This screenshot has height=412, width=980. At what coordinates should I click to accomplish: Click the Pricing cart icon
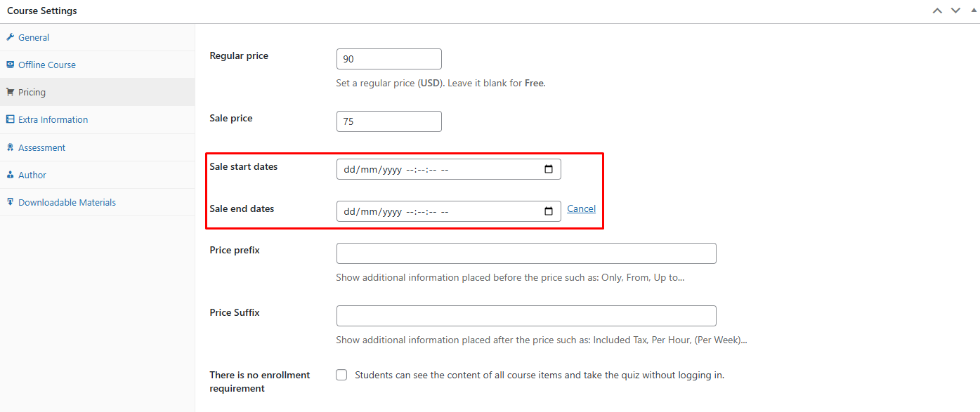10,92
